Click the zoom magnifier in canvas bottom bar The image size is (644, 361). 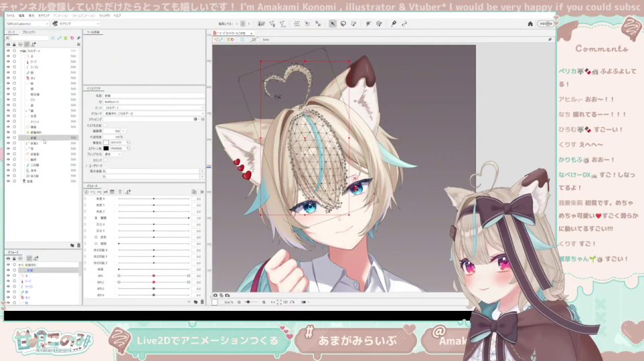pyautogui.click(x=239, y=302)
